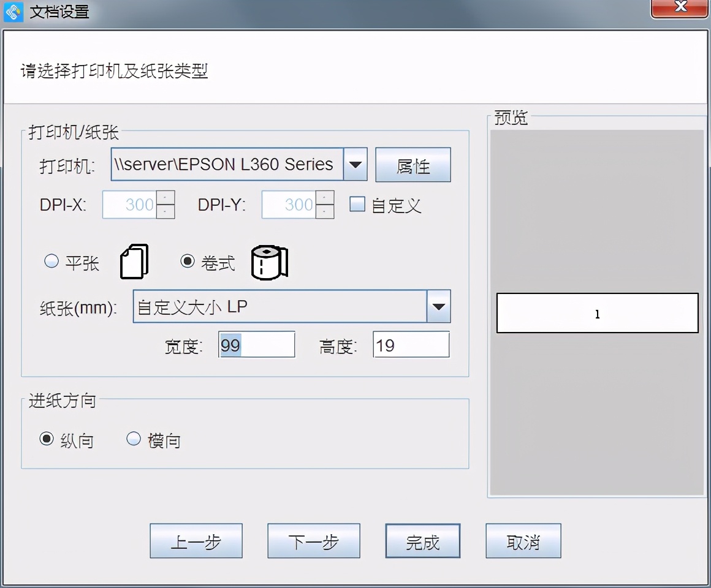Click the 下一步 next step button
711x588 pixels.
(313, 541)
